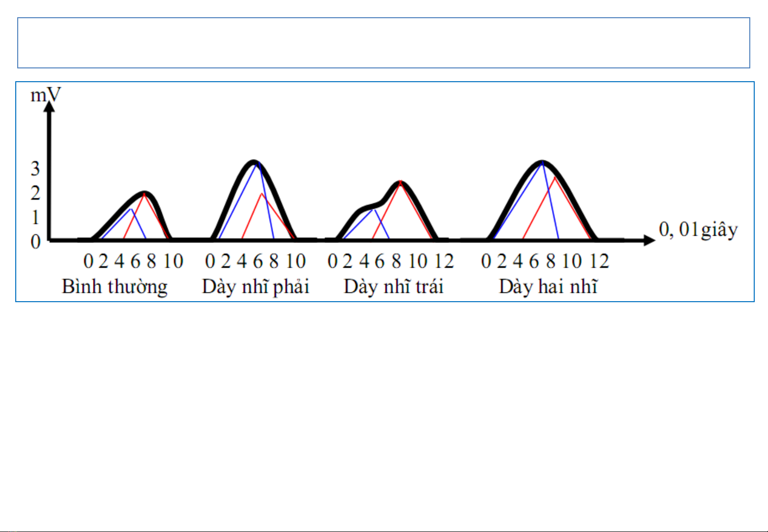Click the "1" on the mV axis
The height and width of the screenshot is (532, 768).
click(35, 217)
